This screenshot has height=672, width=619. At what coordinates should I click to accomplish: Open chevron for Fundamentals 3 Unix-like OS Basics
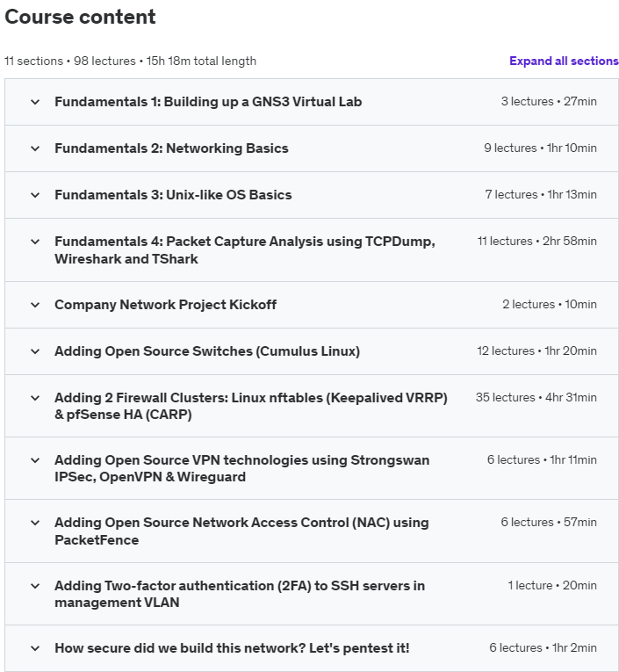[x=35, y=195]
